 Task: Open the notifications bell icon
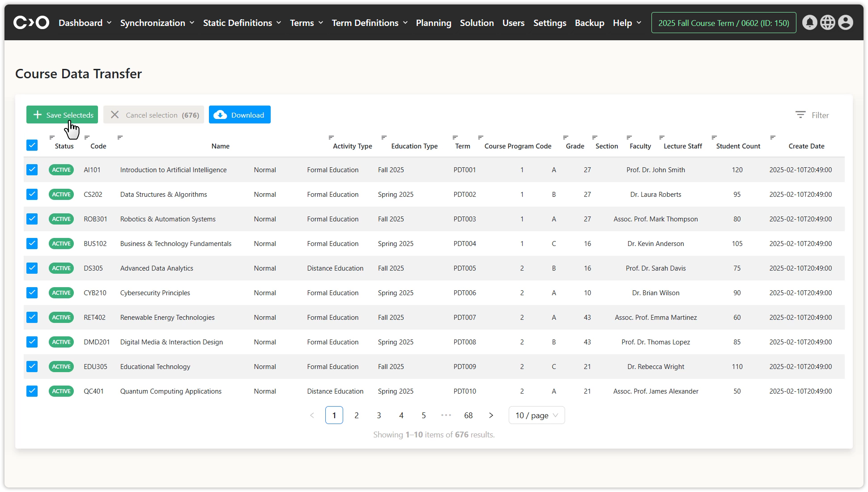809,22
